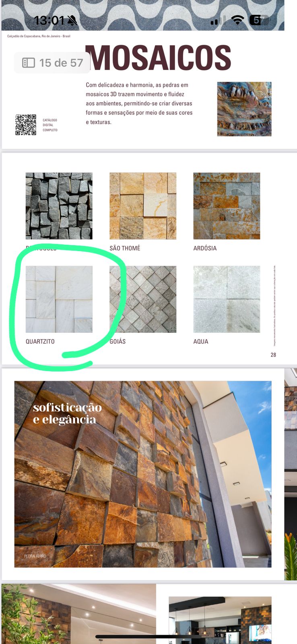Tap the silent mode bell icon

[72, 21]
